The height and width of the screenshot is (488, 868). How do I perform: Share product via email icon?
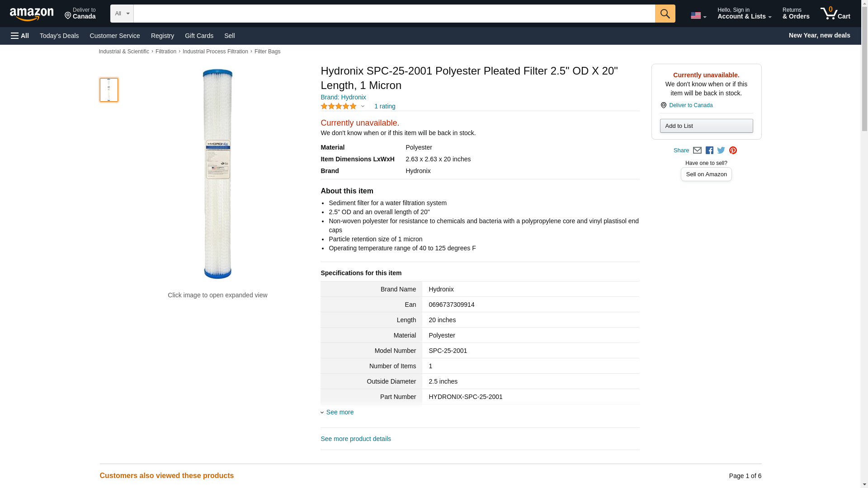697,150
